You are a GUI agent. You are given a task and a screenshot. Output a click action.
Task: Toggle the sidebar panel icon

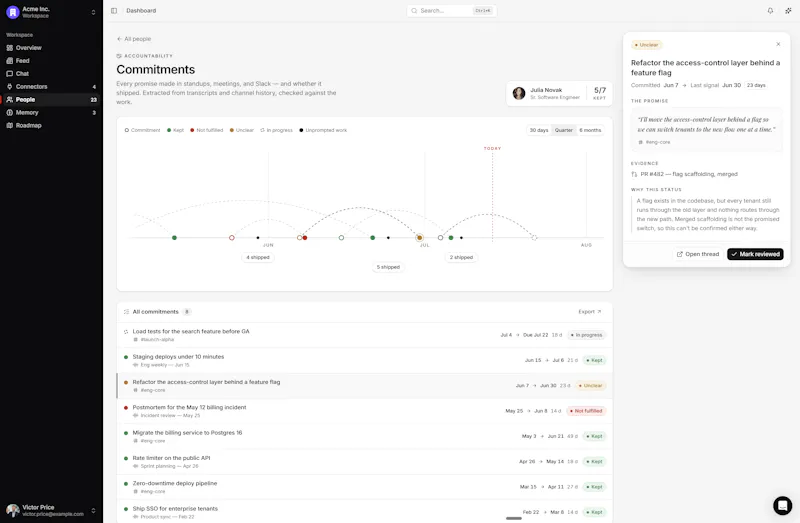(x=114, y=11)
